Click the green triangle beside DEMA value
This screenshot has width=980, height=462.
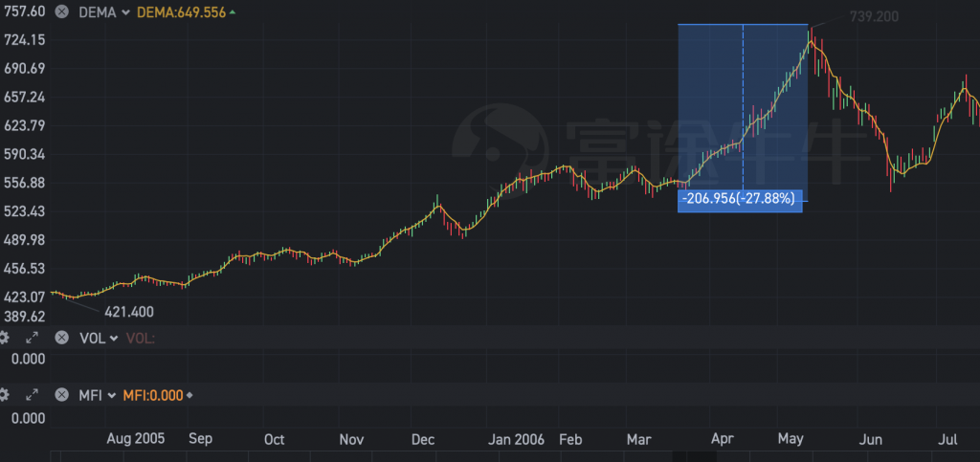click(234, 11)
